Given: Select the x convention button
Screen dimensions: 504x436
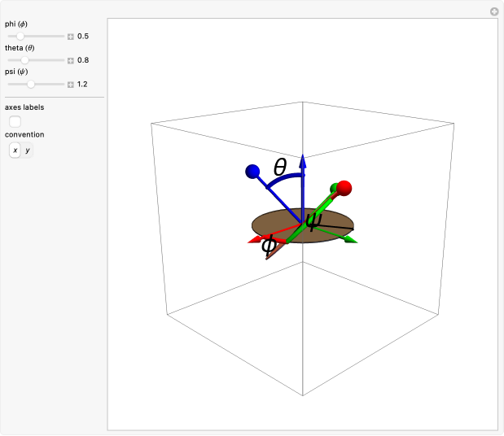Looking at the screenshot, I should 15,150.
